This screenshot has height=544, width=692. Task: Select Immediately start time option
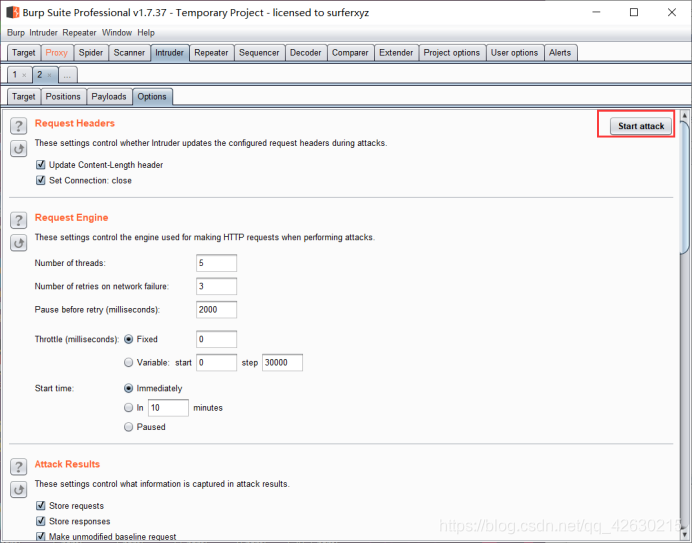128,388
